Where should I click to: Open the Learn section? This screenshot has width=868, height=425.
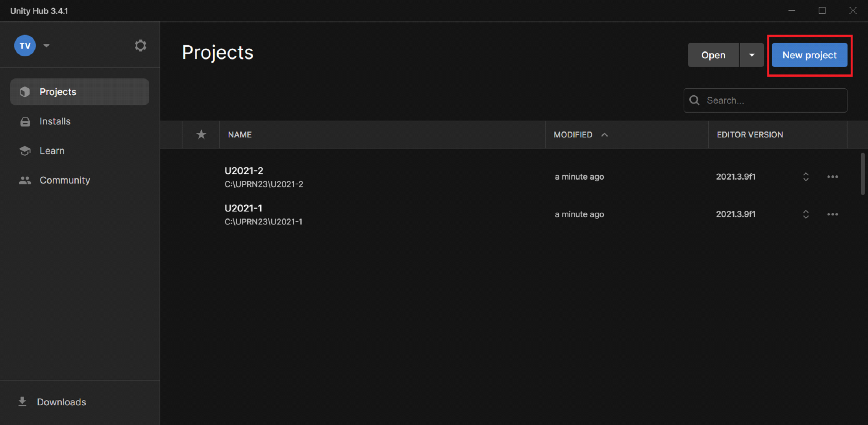[52, 151]
